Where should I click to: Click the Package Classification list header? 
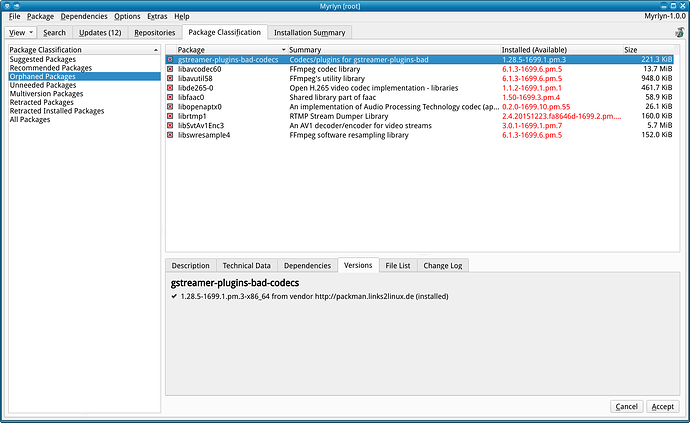(84, 50)
